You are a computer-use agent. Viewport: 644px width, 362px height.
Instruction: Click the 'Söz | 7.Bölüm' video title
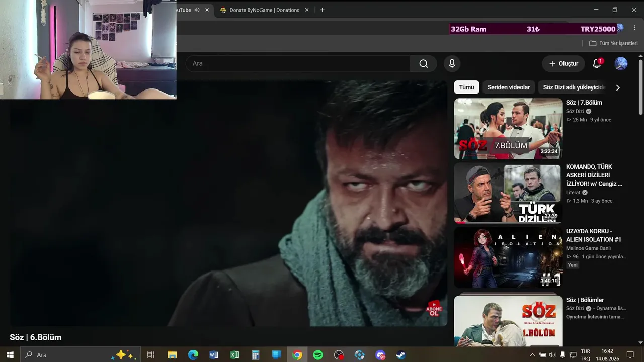click(584, 103)
